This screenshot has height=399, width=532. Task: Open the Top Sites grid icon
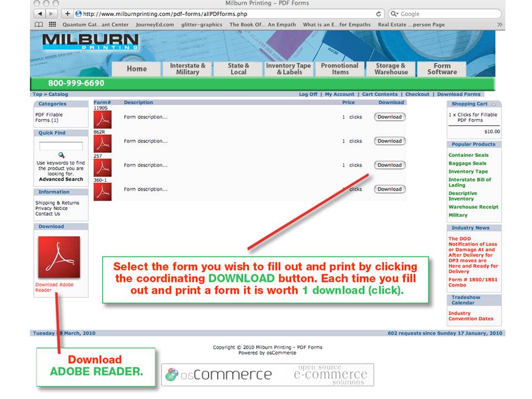point(52,24)
